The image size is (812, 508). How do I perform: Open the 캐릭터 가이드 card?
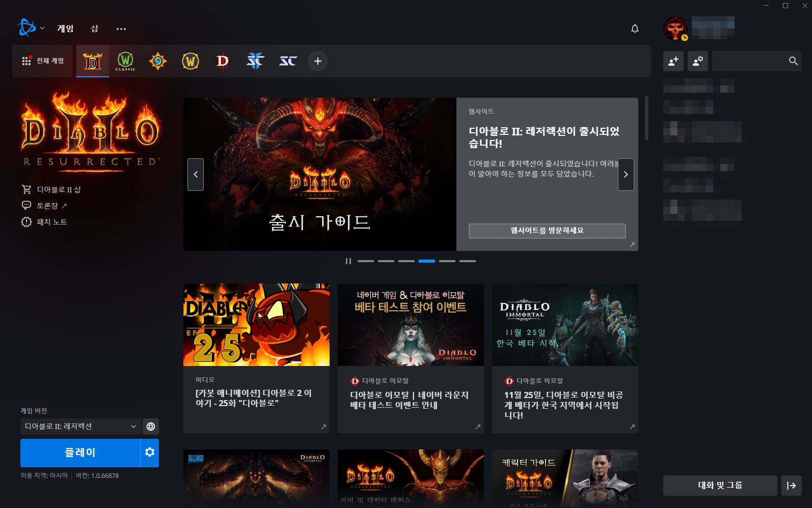[x=565, y=478]
